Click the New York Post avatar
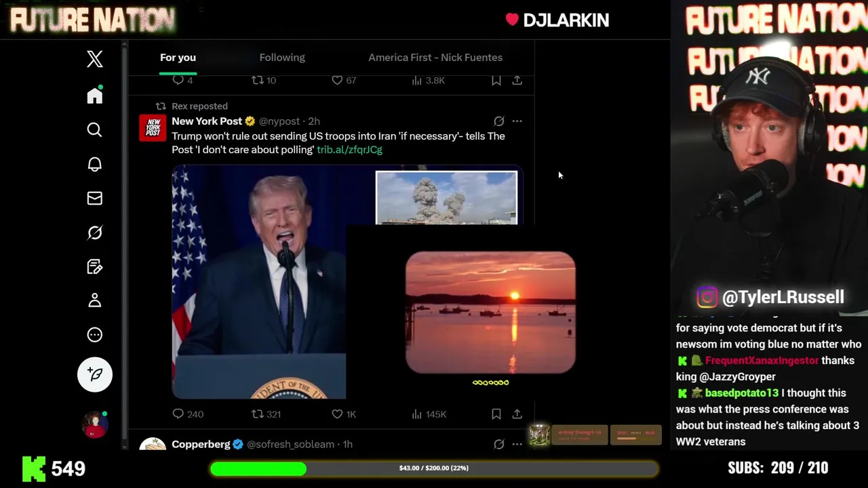 (153, 127)
